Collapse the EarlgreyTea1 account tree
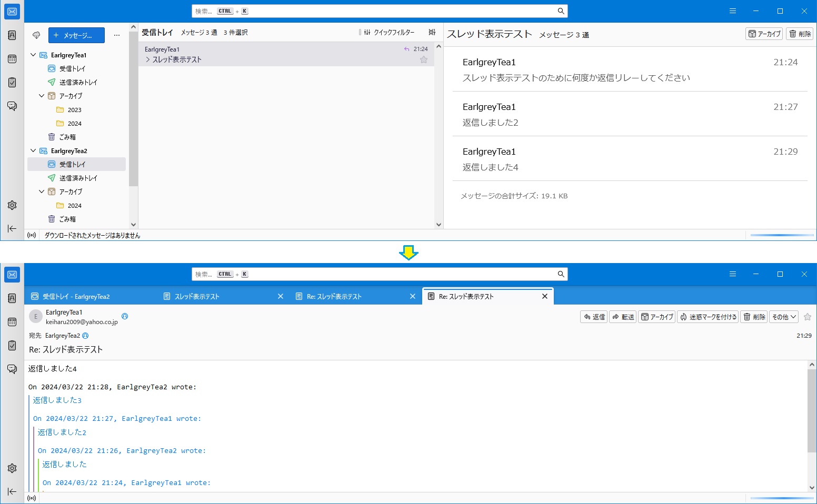This screenshot has width=817, height=504. click(33, 55)
